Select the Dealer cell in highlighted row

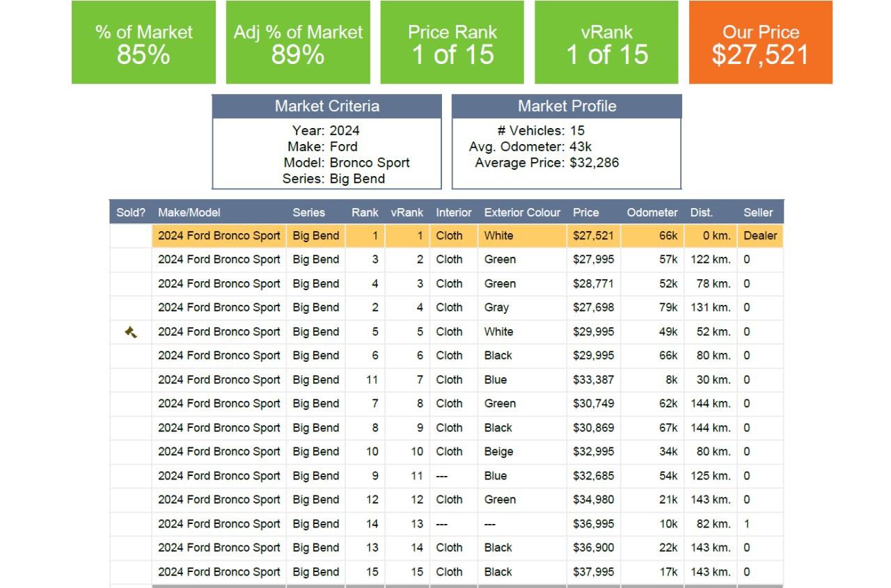tap(759, 236)
